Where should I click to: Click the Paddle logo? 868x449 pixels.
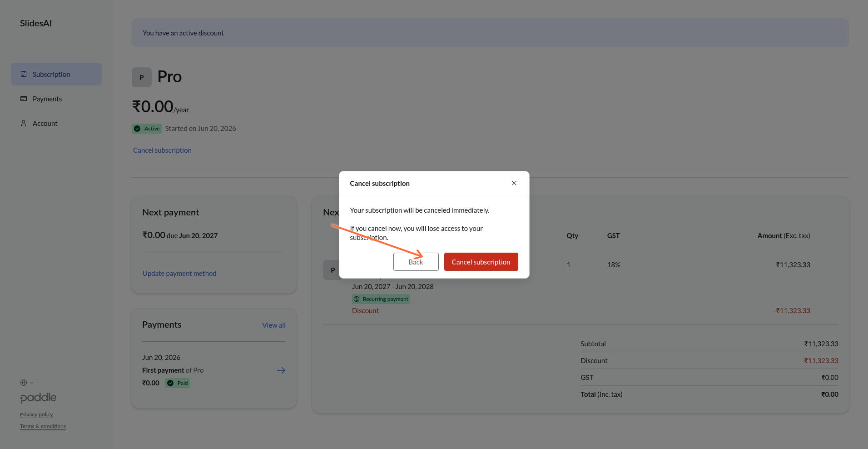tap(38, 398)
